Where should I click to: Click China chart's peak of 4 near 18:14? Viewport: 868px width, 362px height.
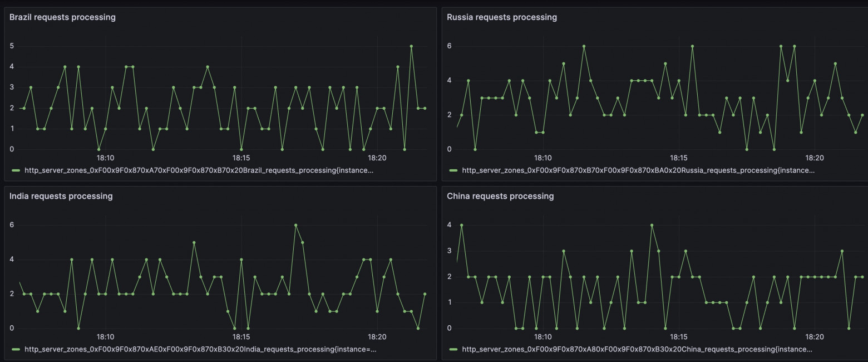[x=652, y=225]
